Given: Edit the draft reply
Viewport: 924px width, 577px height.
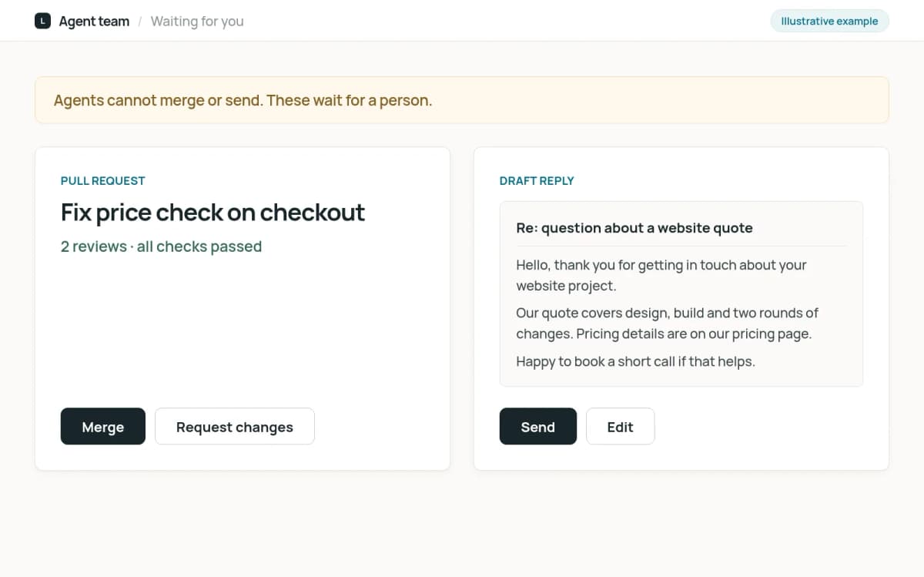Looking at the screenshot, I should click(x=620, y=426).
